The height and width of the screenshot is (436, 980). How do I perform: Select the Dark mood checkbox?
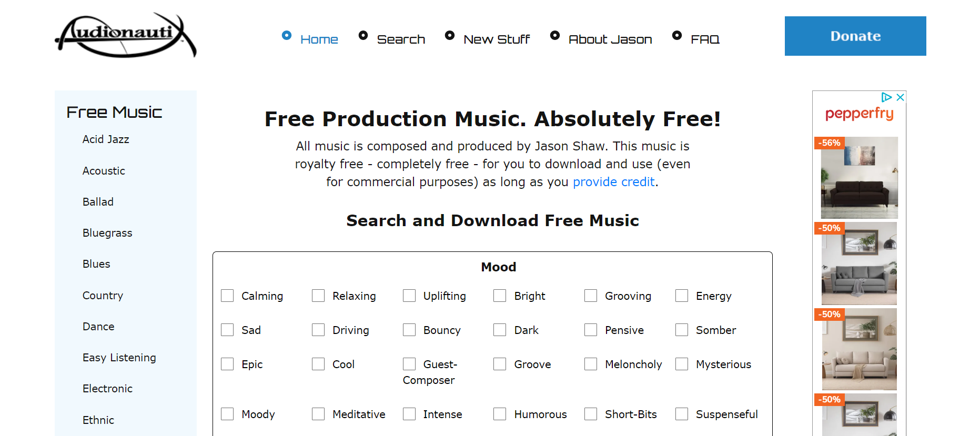(500, 330)
